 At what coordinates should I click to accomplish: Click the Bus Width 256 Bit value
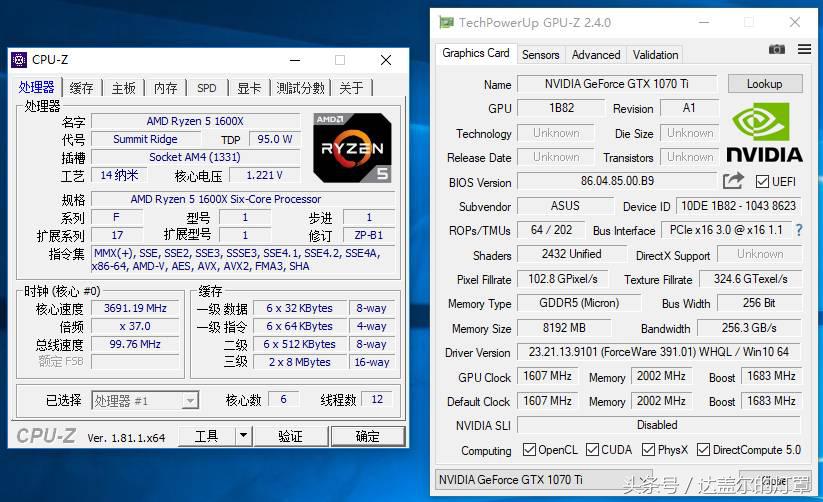[x=759, y=303]
